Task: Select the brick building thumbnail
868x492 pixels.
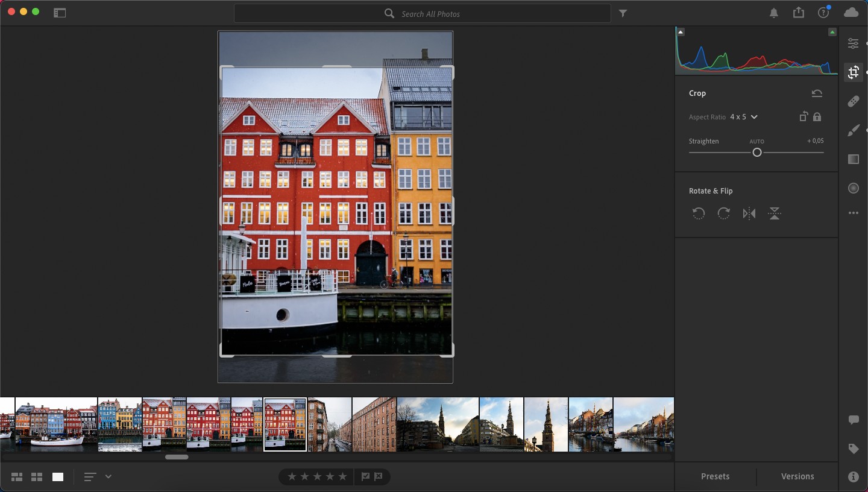Action: [x=374, y=424]
